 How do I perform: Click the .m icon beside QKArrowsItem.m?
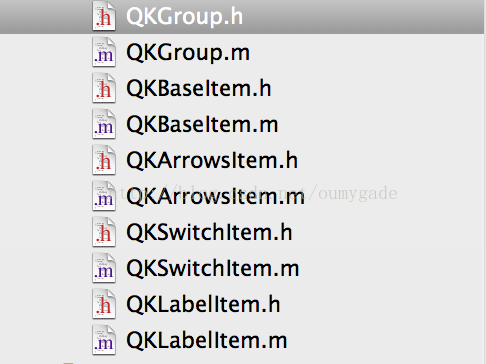(x=104, y=196)
